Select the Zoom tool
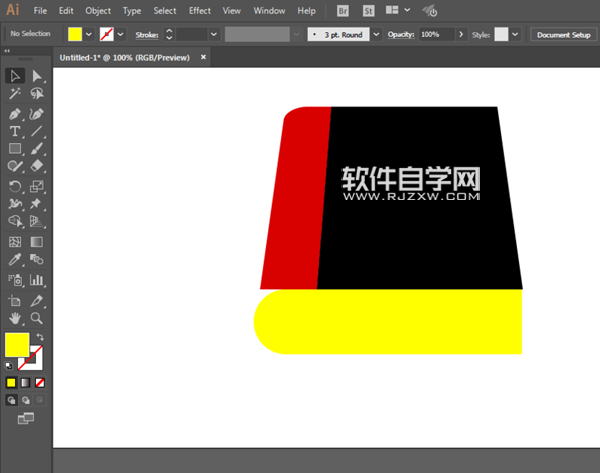The height and width of the screenshot is (473, 600). coord(37,318)
